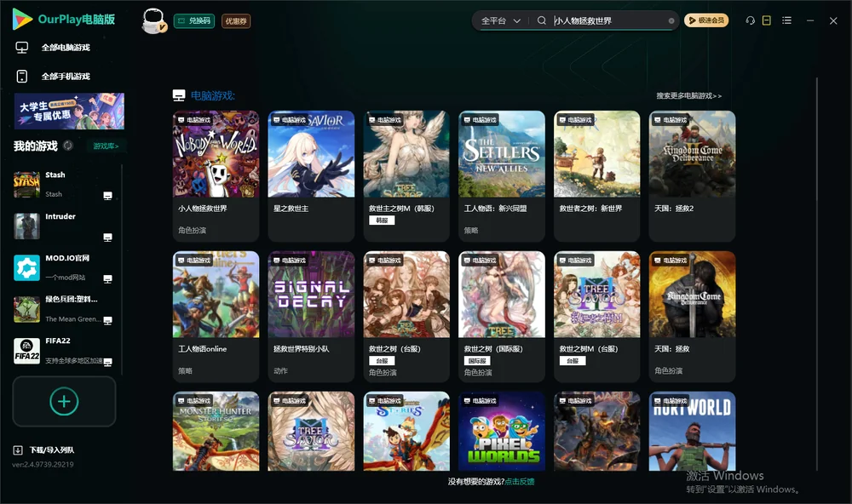Focus the search input field
The height and width of the screenshot is (504, 852).
(x=608, y=20)
